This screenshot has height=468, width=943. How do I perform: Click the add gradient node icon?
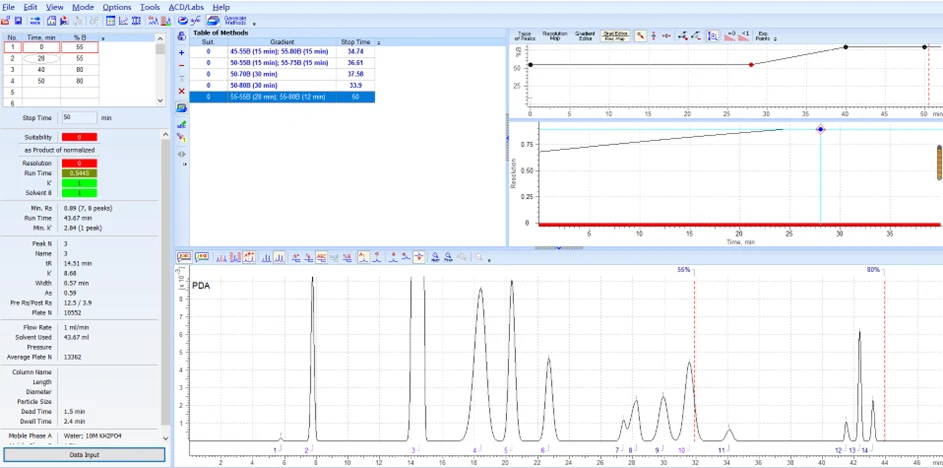(683, 36)
